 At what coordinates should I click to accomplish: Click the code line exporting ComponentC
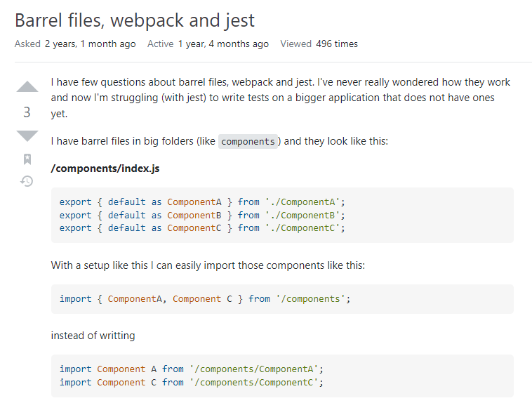coord(202,227)
